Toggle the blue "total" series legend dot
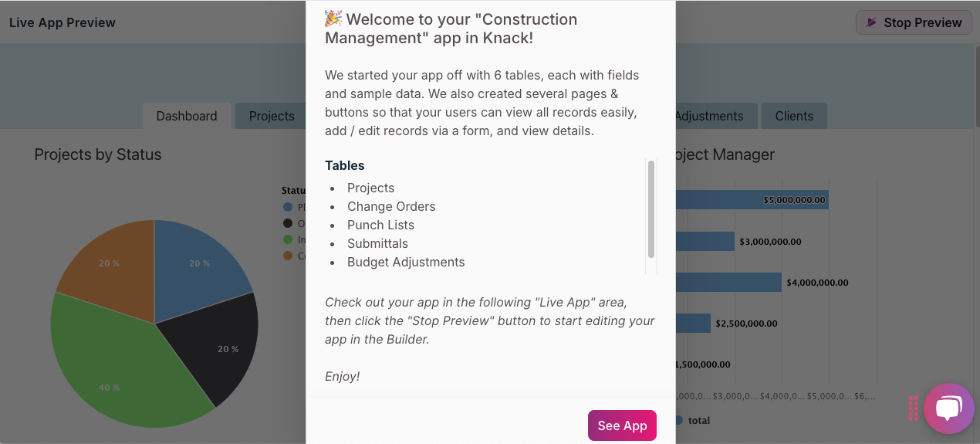980x444 pixels. [678, 420]
